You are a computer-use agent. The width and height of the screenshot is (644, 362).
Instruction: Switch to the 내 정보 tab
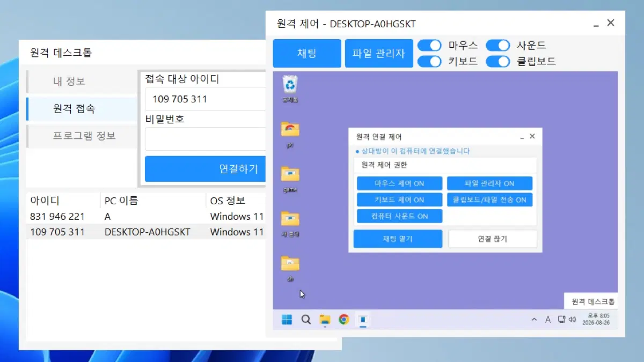point(82,82)
